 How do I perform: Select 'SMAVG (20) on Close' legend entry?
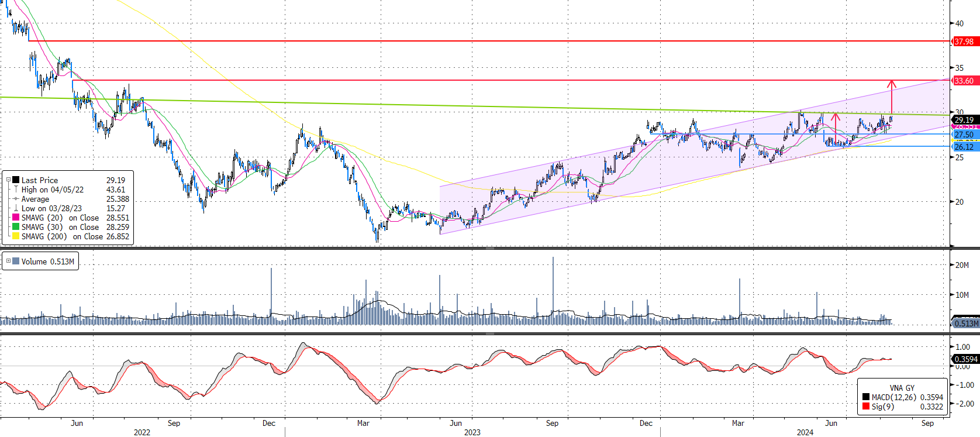tap(60, 218)
